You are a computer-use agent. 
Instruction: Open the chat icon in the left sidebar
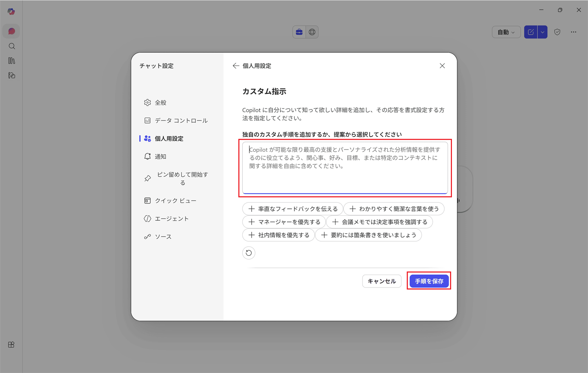click(x=11, y=31)
